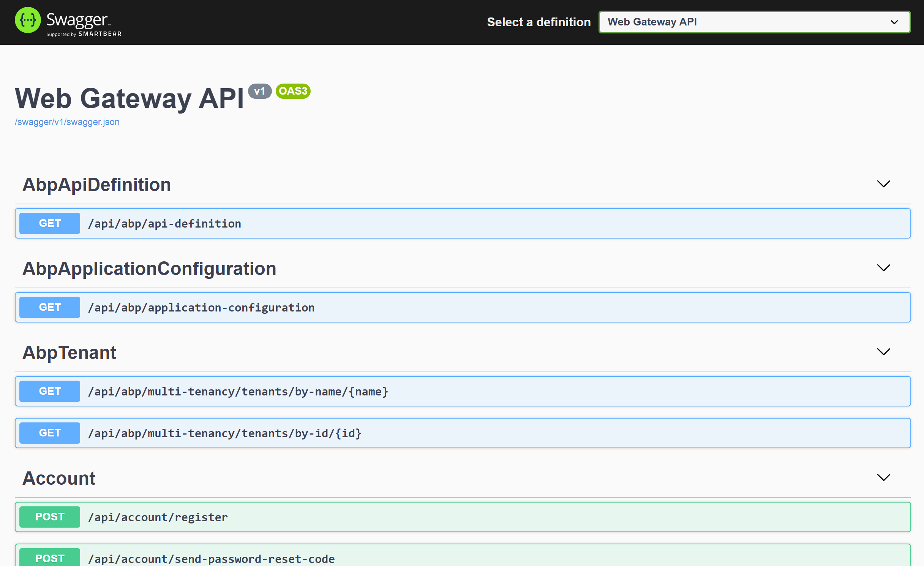Click the AbpApiDefinition section heading
The height and width of the screenshot is (566, 924).
96,185
